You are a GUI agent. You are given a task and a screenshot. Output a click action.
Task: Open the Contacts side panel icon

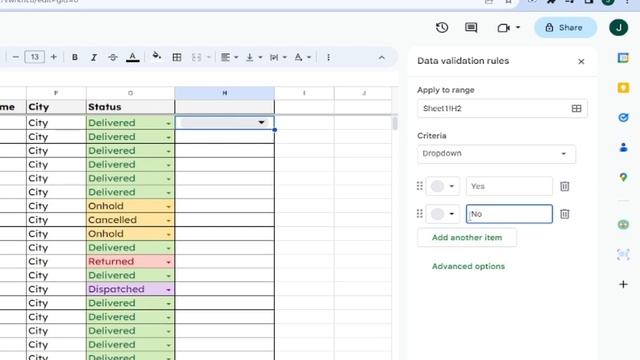(x=623, y=147)
